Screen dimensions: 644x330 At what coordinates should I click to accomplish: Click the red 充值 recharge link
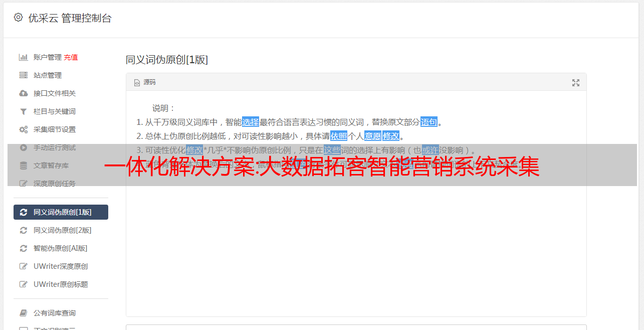(71, 57)
